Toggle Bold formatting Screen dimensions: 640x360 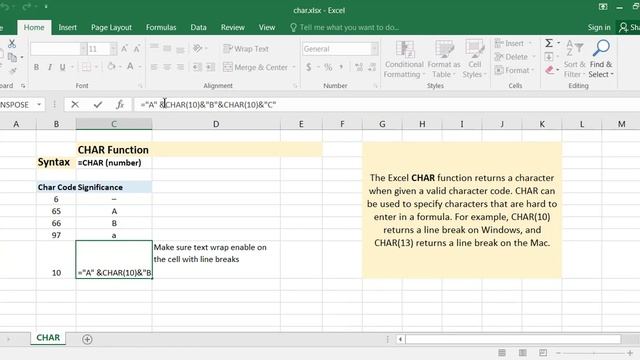tap(36, 67)
